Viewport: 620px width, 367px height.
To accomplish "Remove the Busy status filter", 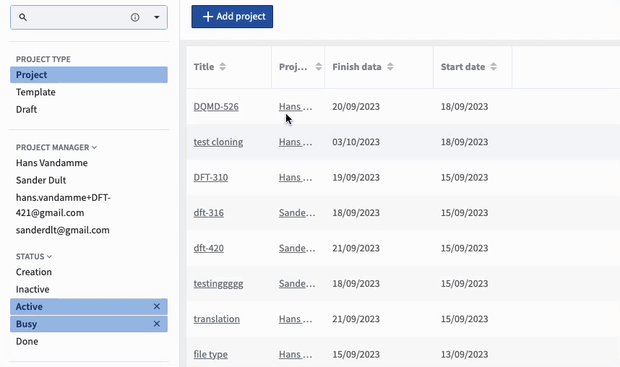I will coord(157,324).
